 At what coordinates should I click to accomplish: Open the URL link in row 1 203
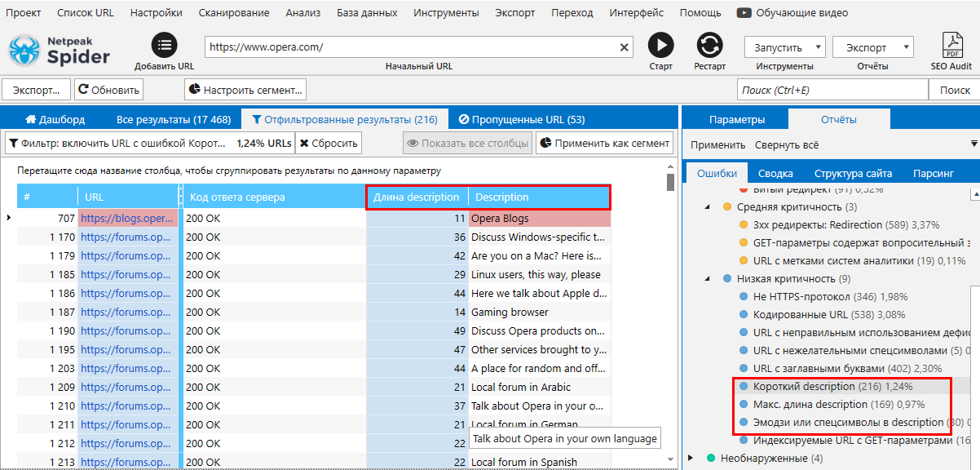pos(127,368)
